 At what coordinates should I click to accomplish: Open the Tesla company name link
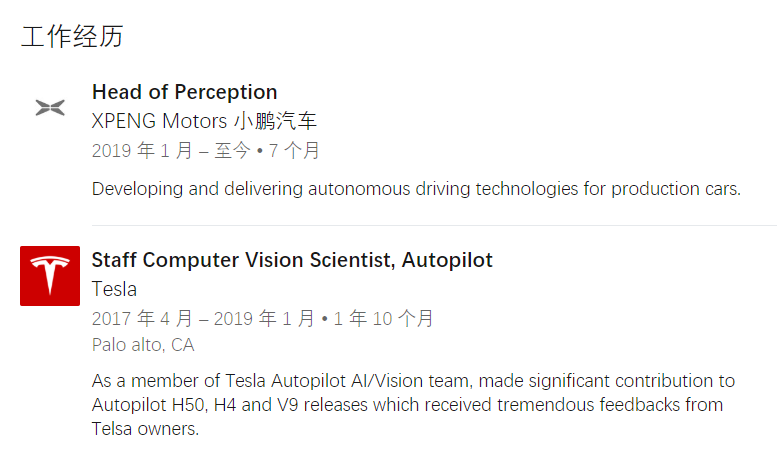tap(114, 289)
